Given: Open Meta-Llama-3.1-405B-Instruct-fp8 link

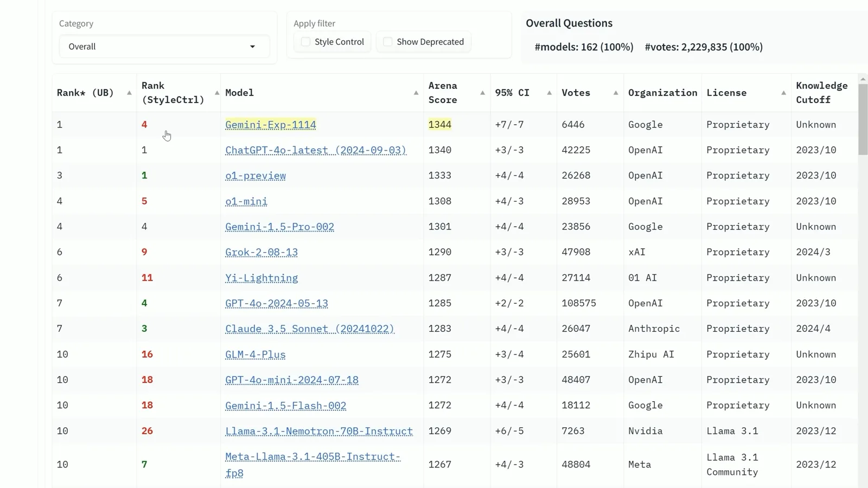Looking at the screenshot, I should click(313, 465).
